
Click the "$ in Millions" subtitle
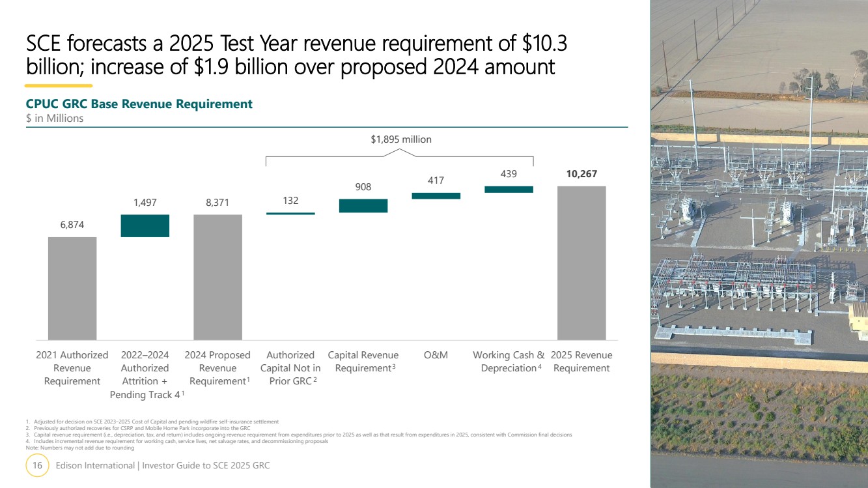point(55,118)
